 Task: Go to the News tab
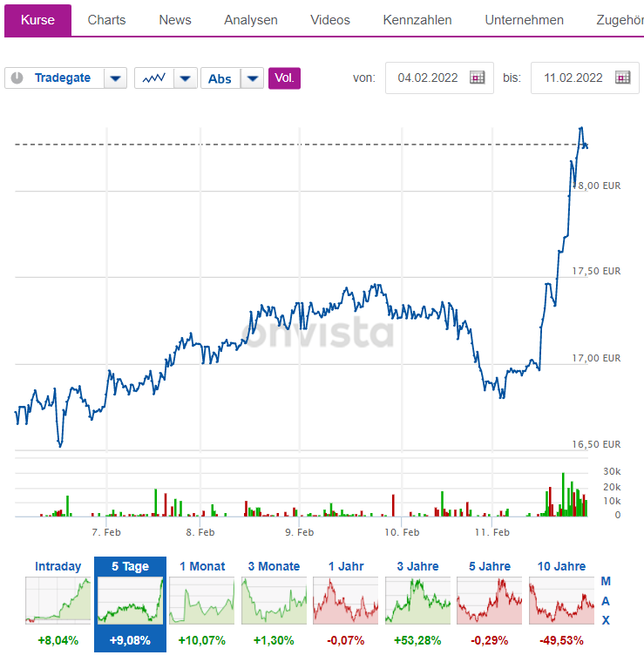pos(175,20)
